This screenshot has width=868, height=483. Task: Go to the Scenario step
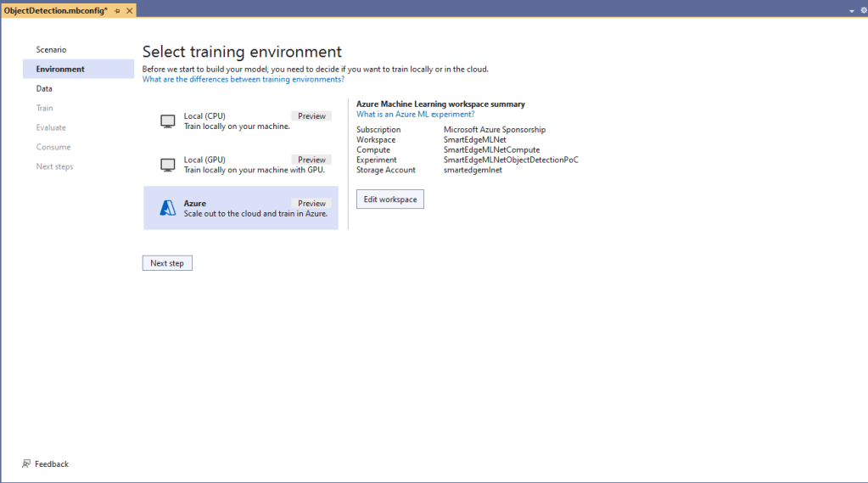coord(51,49)
